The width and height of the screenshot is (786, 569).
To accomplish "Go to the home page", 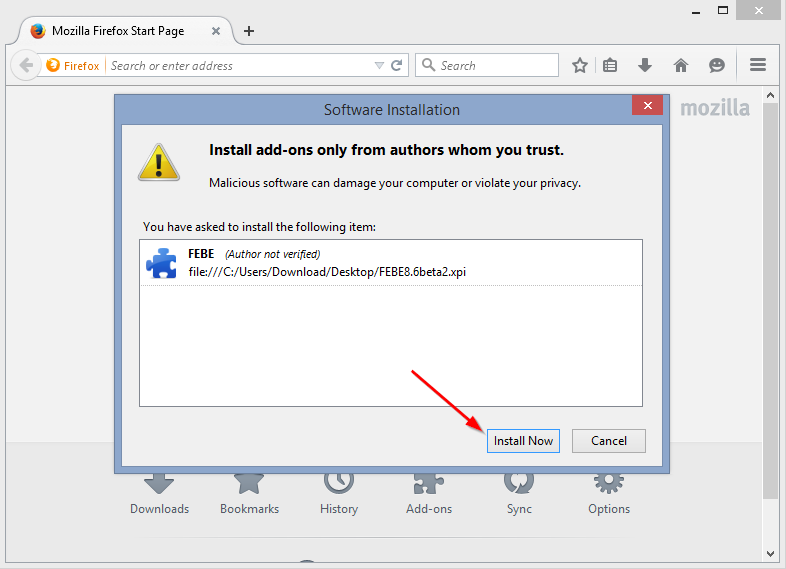I will coord(681,65).
